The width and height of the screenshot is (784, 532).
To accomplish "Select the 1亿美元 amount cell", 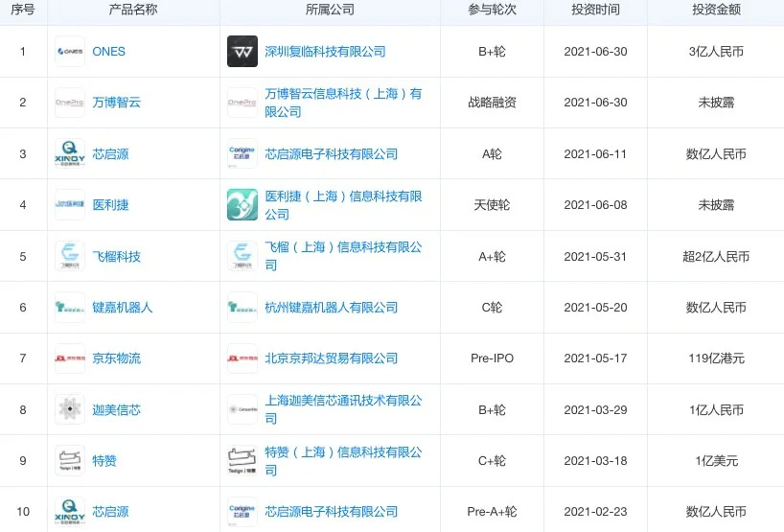I will pos(716,460).
